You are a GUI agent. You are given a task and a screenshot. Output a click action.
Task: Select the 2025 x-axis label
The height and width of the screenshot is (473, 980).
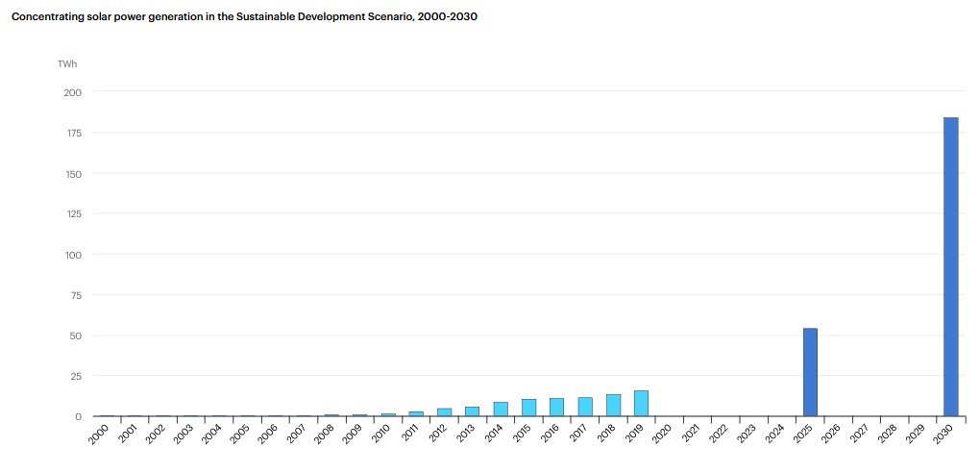point(807,434)
